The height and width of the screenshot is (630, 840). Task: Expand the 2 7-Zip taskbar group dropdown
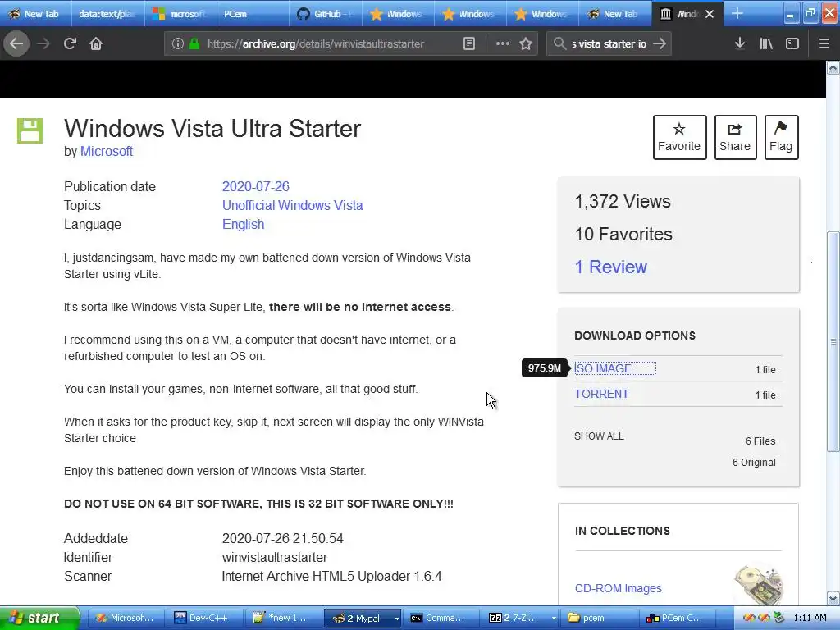click(x=554, y=619)
